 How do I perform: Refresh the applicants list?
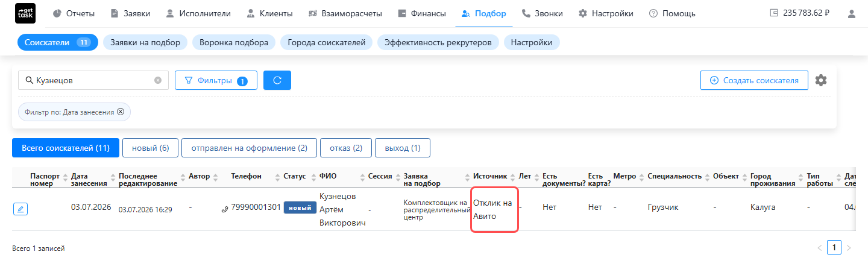point(277,80)
